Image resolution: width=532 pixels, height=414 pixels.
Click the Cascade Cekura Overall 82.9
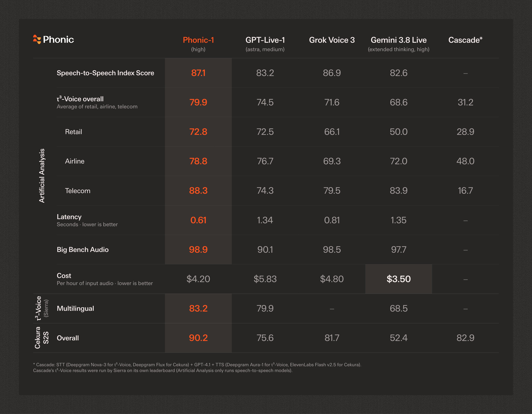point(465,338)
